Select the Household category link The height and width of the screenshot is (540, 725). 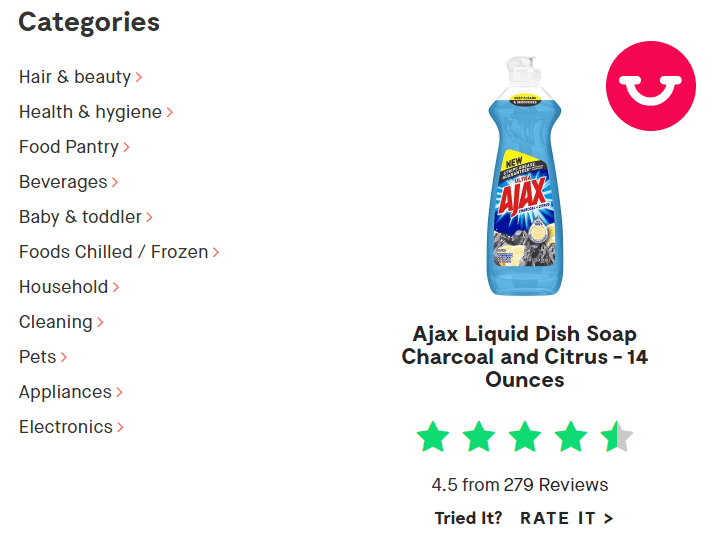point(63,287)
